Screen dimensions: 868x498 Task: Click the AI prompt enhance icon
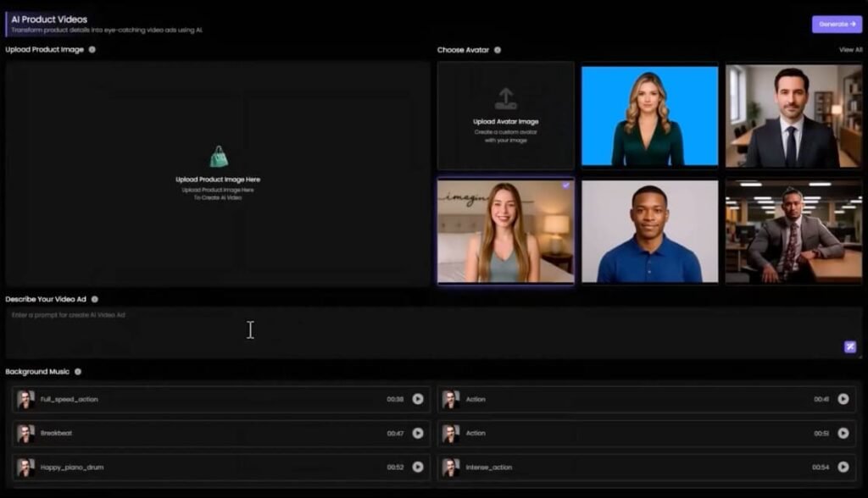coord(849,346)
